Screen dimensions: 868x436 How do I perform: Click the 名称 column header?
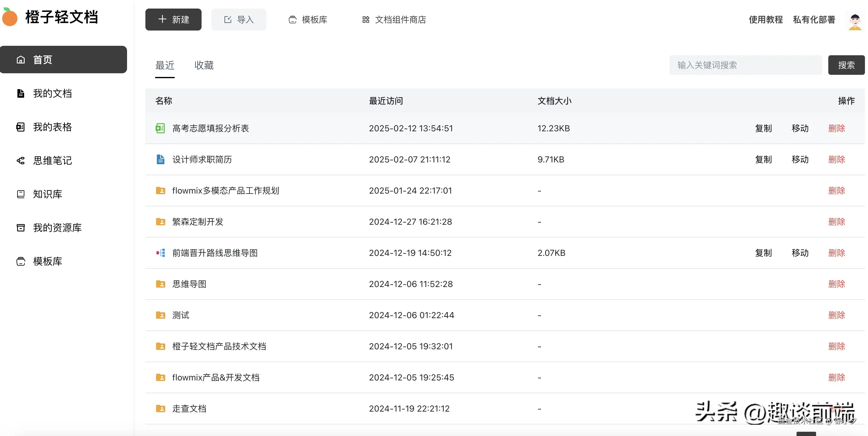coord(163,101)
